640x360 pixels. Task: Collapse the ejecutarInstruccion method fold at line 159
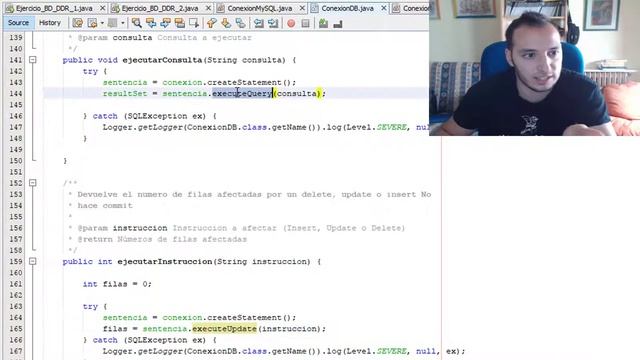point(33,261)
